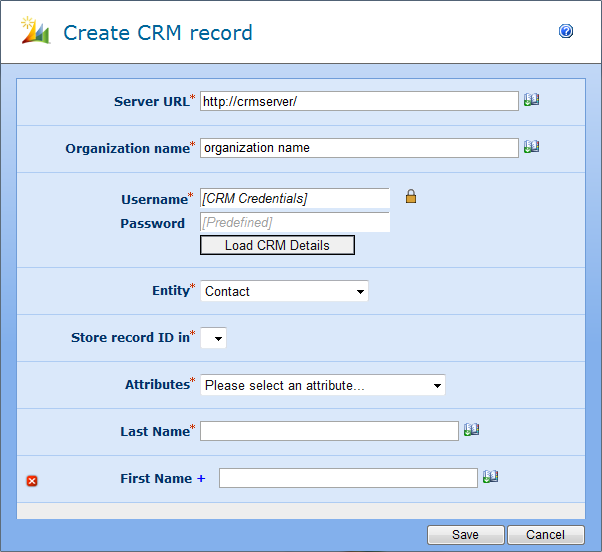Open the lookup icon beside Last Name
This screenshot has height=552, width=602.
pyautogui.click(x=471, y=430)
